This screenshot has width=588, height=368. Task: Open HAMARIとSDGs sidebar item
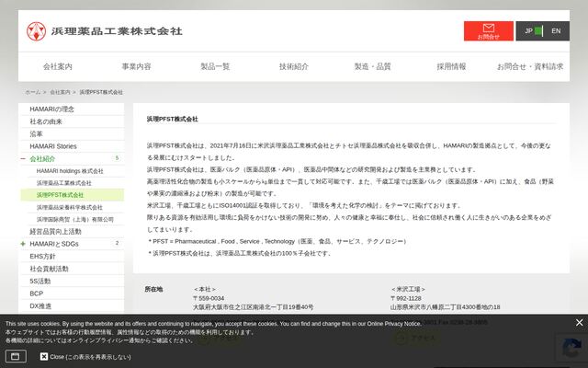pyautogui.click(x=54, y=244)
